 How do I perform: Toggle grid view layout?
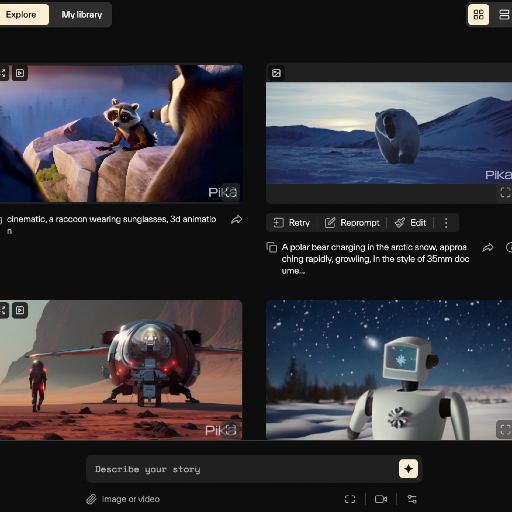click(x=478, y=15)
